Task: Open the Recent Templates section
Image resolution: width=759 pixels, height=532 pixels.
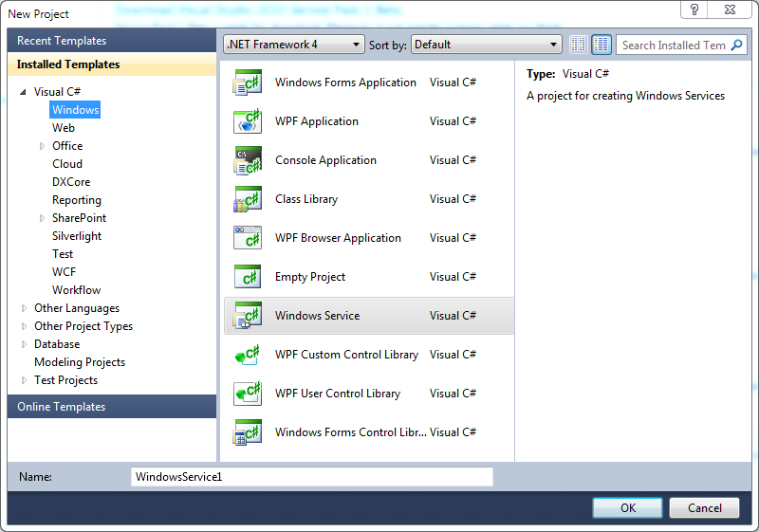Action: [112, 41]
